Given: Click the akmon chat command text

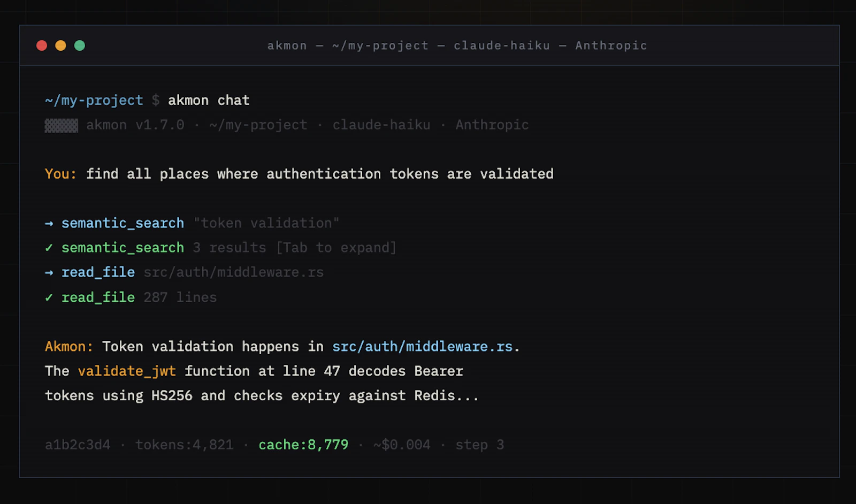Looking at the screenshot, I should (209, 100).
